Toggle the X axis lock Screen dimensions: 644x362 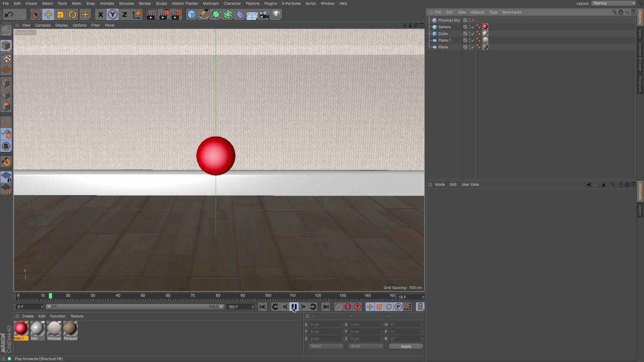pos(100,15)
